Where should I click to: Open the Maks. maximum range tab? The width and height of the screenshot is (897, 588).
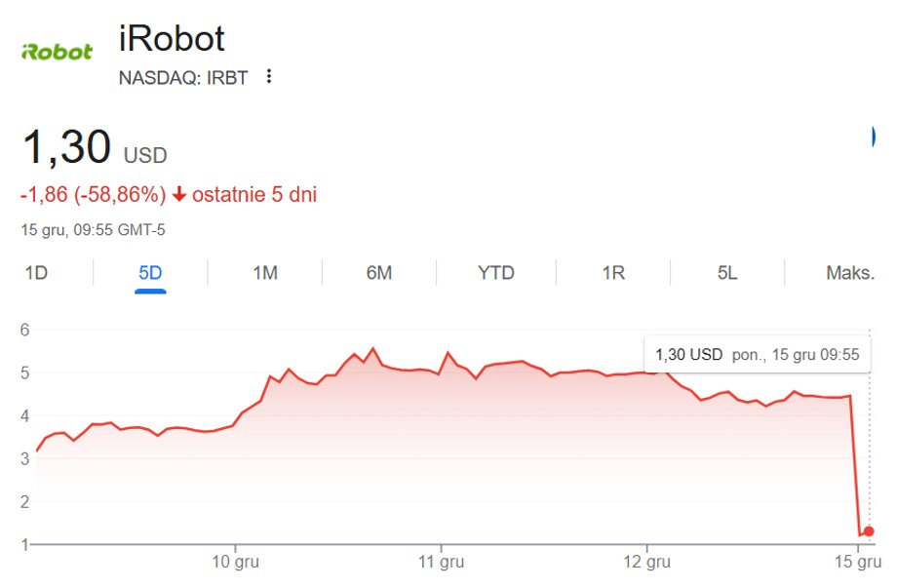850,273
